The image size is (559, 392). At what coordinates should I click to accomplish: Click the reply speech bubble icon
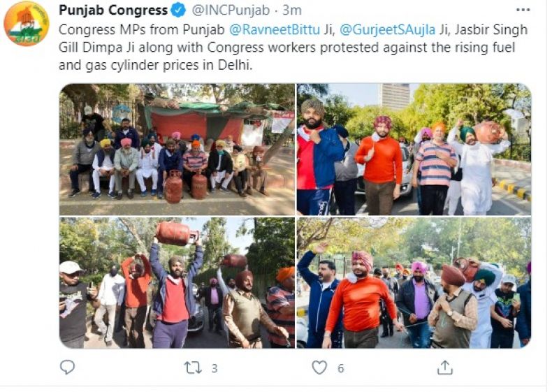(x=67, y=367)
